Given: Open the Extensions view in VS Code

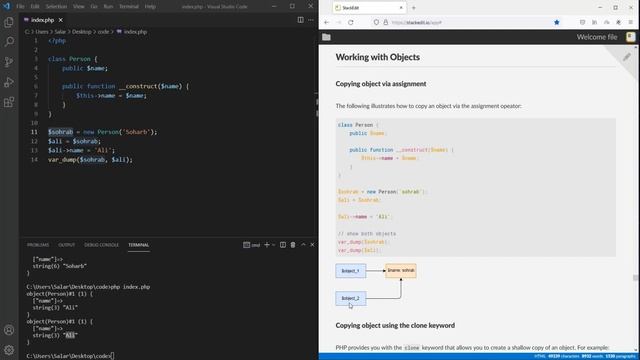Looking at the screenshot, I should coord(9,102).
